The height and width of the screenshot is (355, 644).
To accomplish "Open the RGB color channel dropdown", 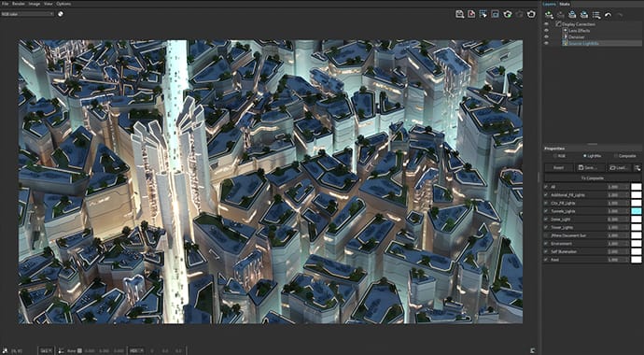I will tap(27, 14).
